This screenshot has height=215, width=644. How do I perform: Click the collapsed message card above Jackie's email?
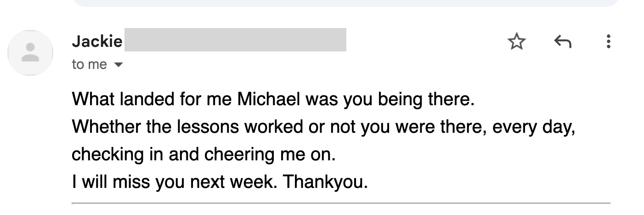click(x=345, y=3)
